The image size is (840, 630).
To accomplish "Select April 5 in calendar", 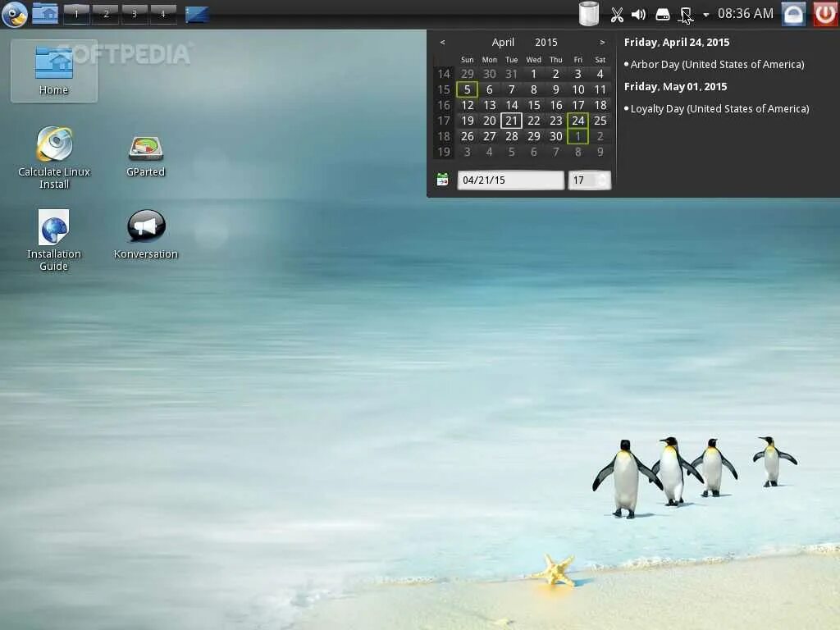I will pyautogui.click(x=467, y=89).
